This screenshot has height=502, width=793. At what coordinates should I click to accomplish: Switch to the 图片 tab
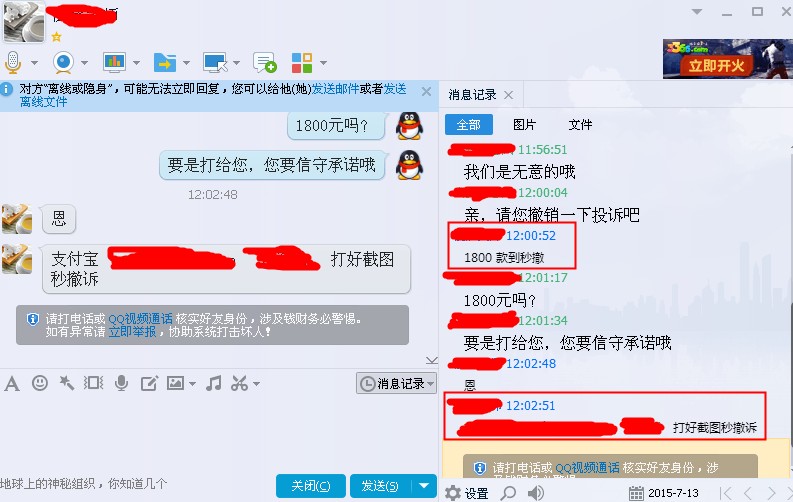click(x=524, y=124)
